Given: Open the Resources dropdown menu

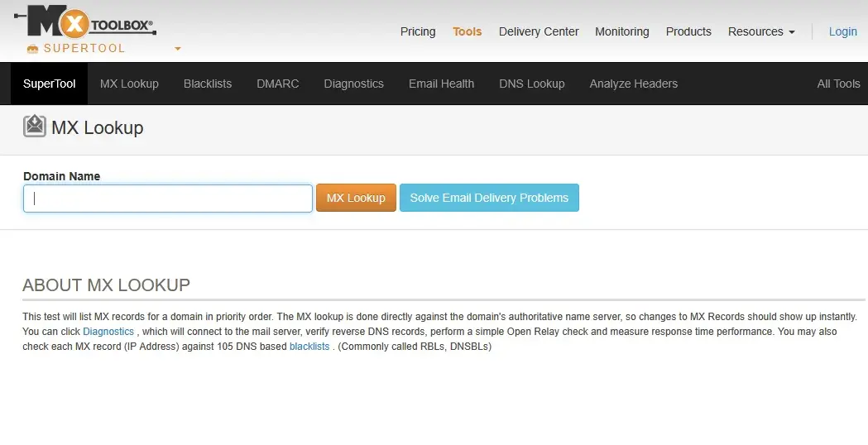Looking at the screenshot, I should pos(761,31).
